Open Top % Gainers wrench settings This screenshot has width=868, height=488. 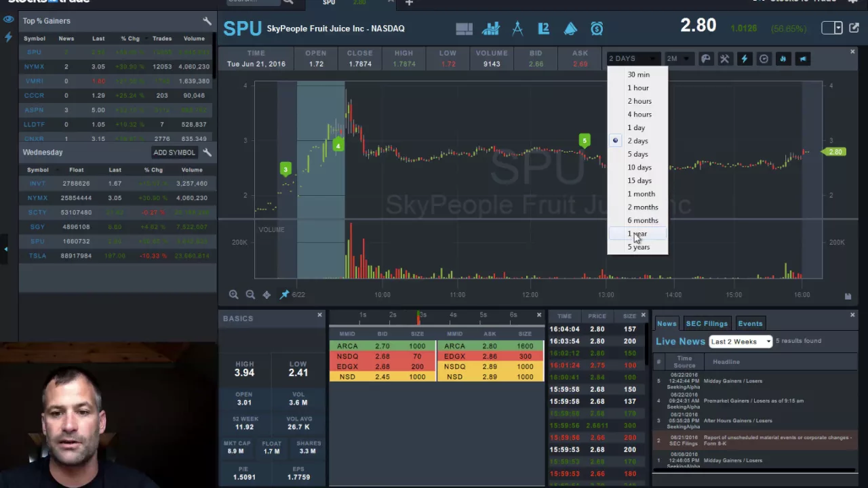(207, 21)
